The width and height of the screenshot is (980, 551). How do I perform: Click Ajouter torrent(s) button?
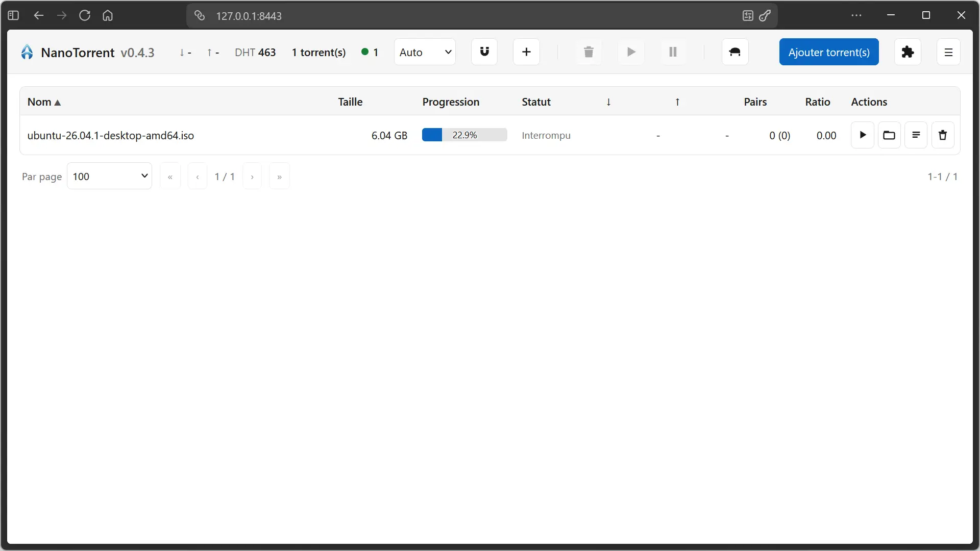coord(829,52)
